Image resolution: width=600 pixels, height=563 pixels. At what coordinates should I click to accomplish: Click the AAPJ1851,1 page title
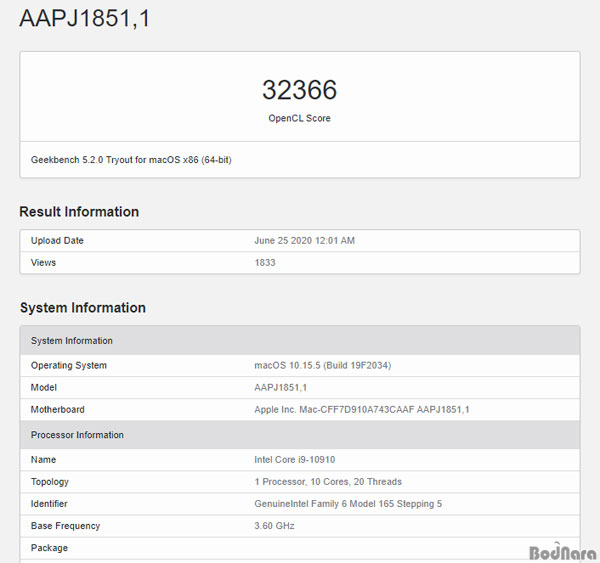[x=85, y=19]
